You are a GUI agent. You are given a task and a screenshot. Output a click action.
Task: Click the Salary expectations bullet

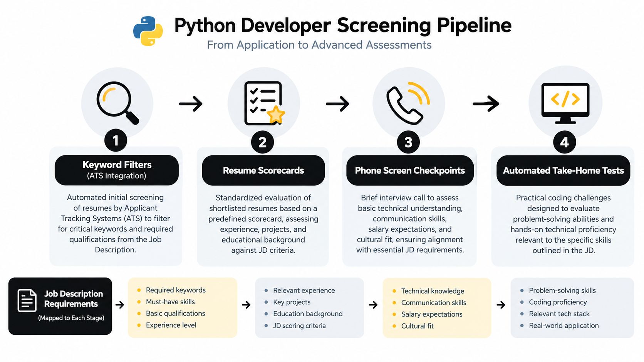[428, 314]
